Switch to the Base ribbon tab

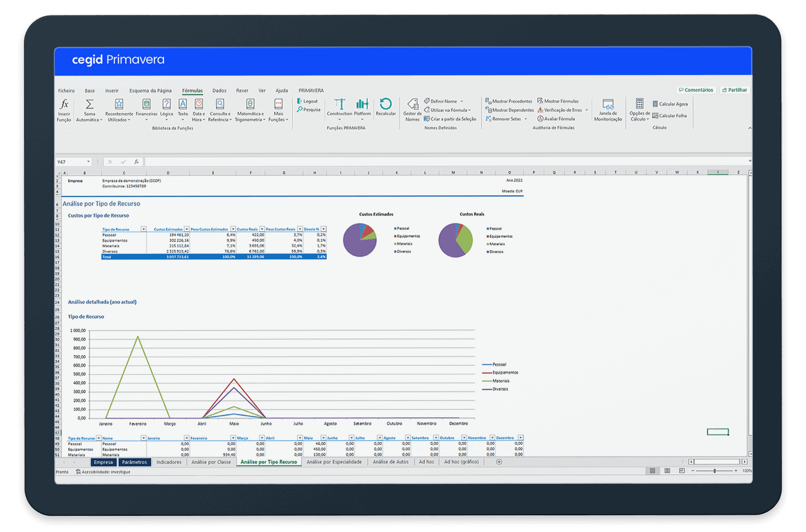[90, 91]
